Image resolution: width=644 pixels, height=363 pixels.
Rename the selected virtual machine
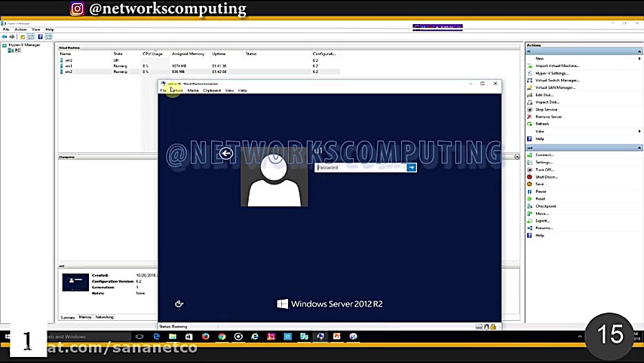point(544,228)
